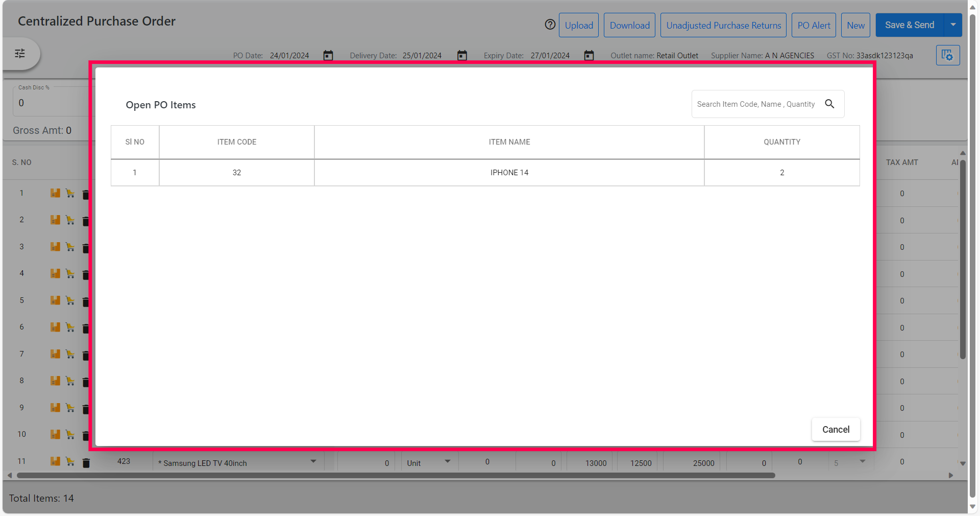Click the cart icon in row 11
The image size is (980, 516).
(x=70, y=461)
